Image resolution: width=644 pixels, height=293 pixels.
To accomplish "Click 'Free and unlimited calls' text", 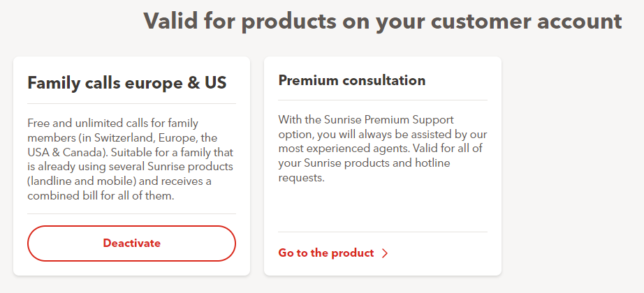I will coord(89,122).
